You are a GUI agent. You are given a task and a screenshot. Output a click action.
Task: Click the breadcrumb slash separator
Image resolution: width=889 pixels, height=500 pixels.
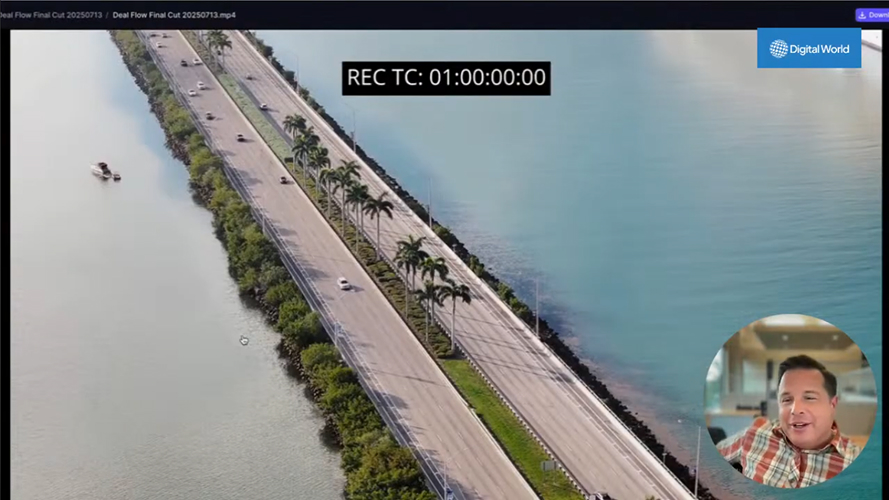point(107,15)
